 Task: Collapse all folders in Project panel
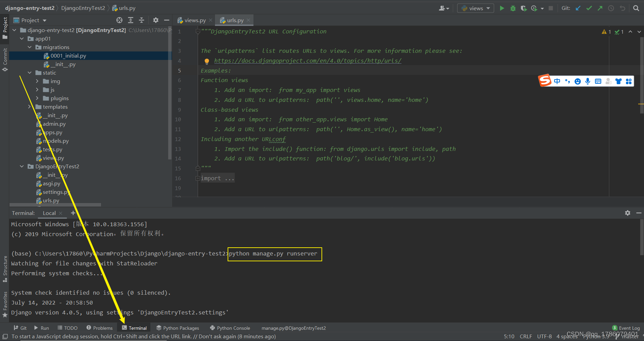point(142,20)
